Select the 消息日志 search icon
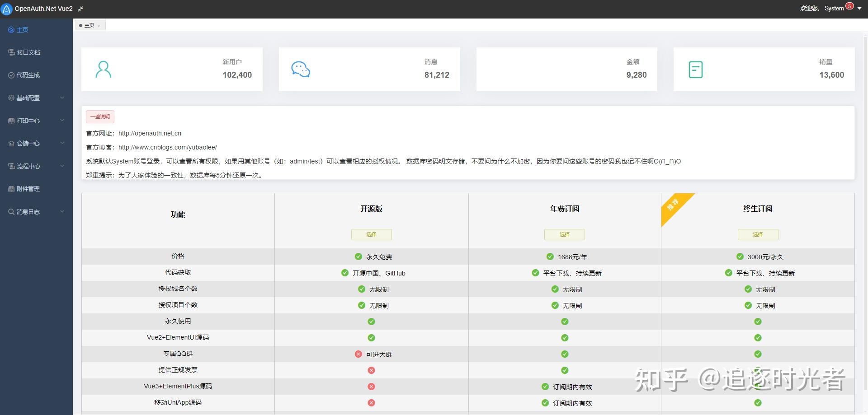This screenshot has height=415, width=868. click(10, 211)
